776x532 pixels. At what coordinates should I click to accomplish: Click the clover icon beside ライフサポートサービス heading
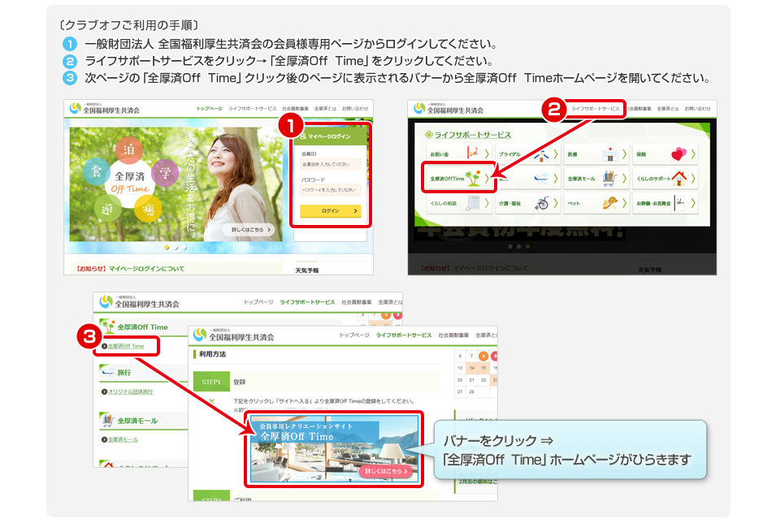click(429, 135)
